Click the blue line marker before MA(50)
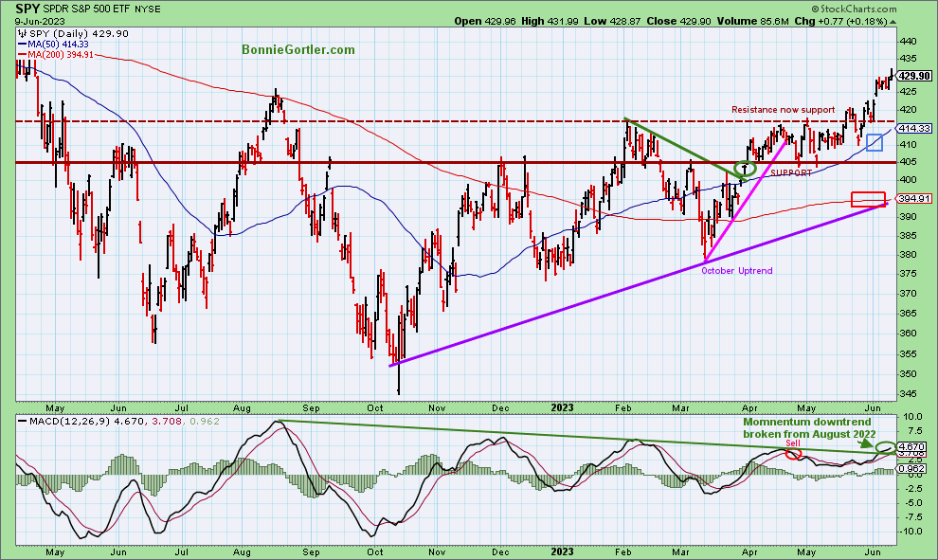The width and height of the screenshot is (938, 560). [x=22, y=45]
